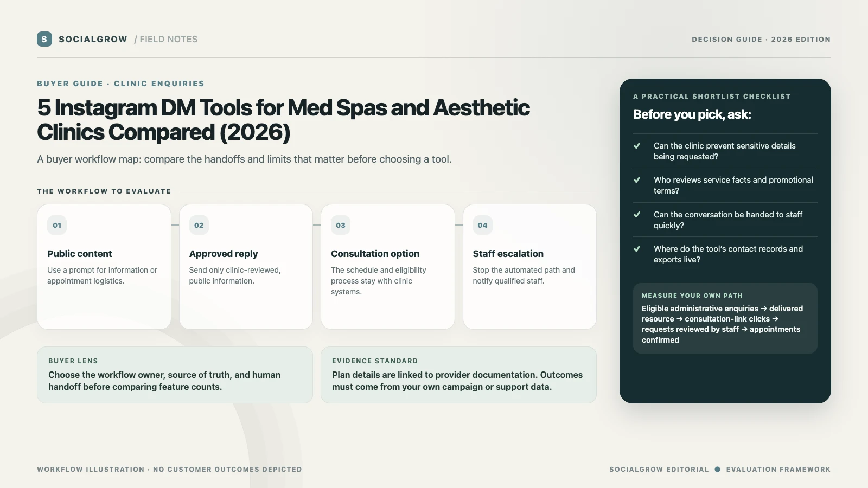Click 'Where do the tool's contact records' text
Screen dimensions: 868x488
(x=728, y=254)
